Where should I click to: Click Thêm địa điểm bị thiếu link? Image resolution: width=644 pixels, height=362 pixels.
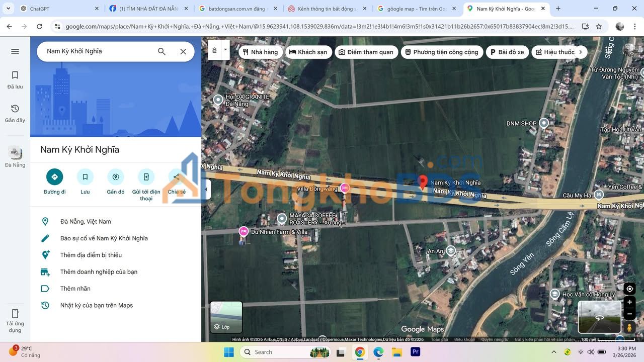[91, 255]
